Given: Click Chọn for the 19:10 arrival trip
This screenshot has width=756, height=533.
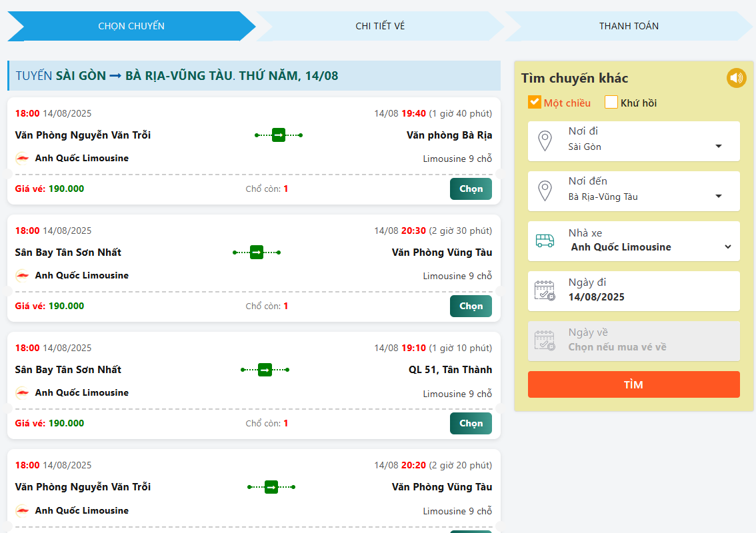Looking at the screenshot, I should [x=471, y=424].
